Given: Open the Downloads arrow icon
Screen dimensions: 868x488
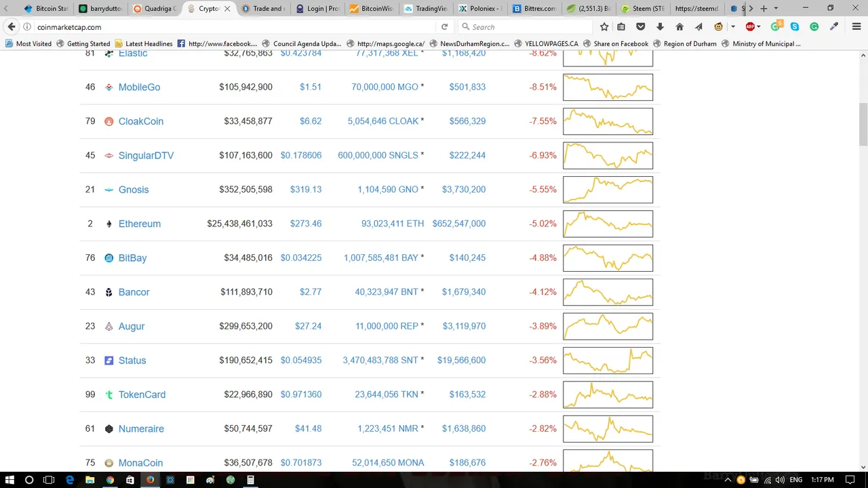Looking at the screenshot, I should (660, 27).
